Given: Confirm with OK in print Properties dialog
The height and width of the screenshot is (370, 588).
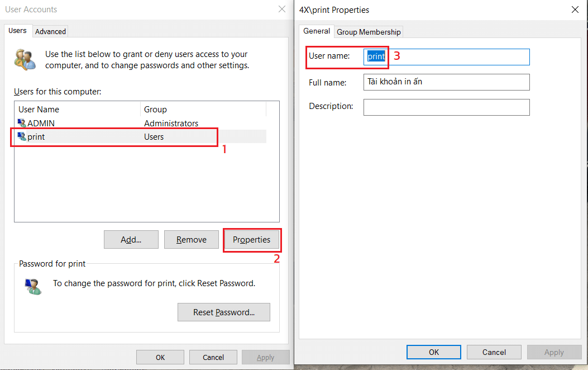Looking at the screenshot, I should point(433,352).
